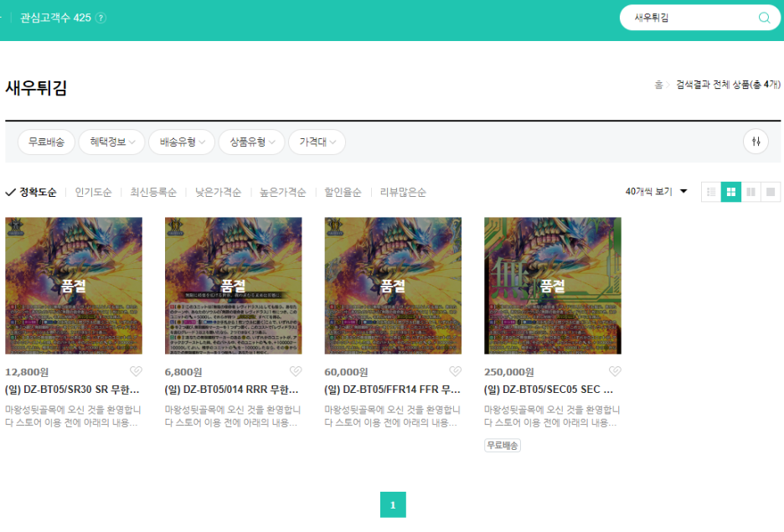The image size is (784, 532).
Task: Go to page 1 in pagination
Action: click(393, 504)
